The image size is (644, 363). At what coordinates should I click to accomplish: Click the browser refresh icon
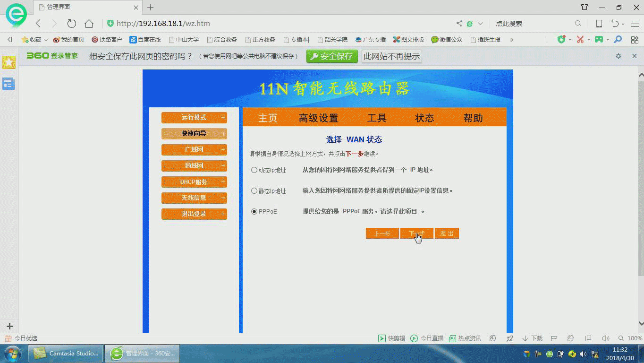71,24
